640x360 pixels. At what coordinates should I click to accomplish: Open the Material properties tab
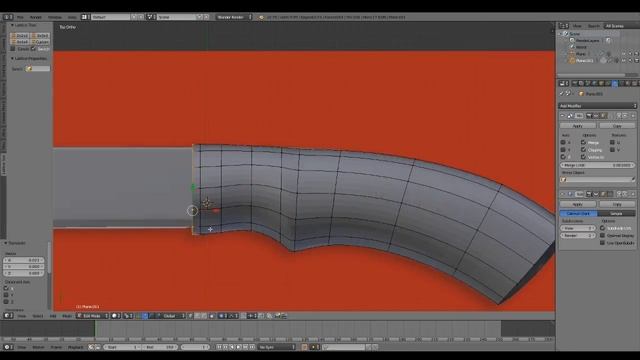pos(628,83)
